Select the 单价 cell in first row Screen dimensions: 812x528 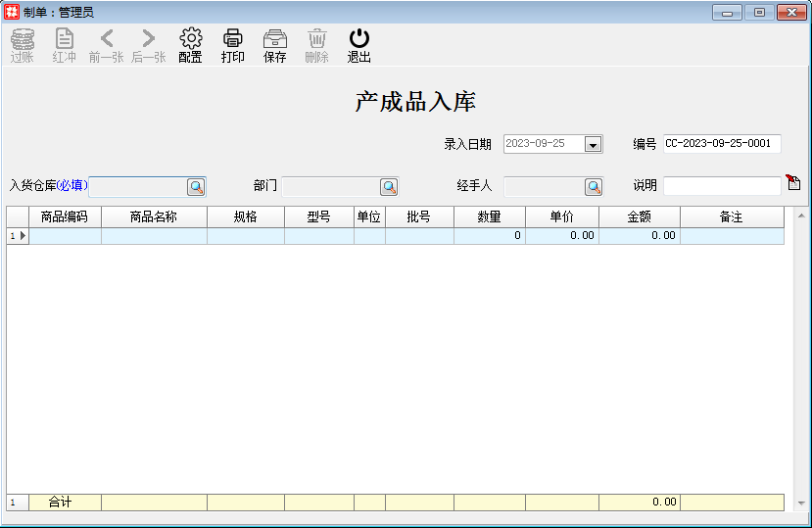pos(561,236)
